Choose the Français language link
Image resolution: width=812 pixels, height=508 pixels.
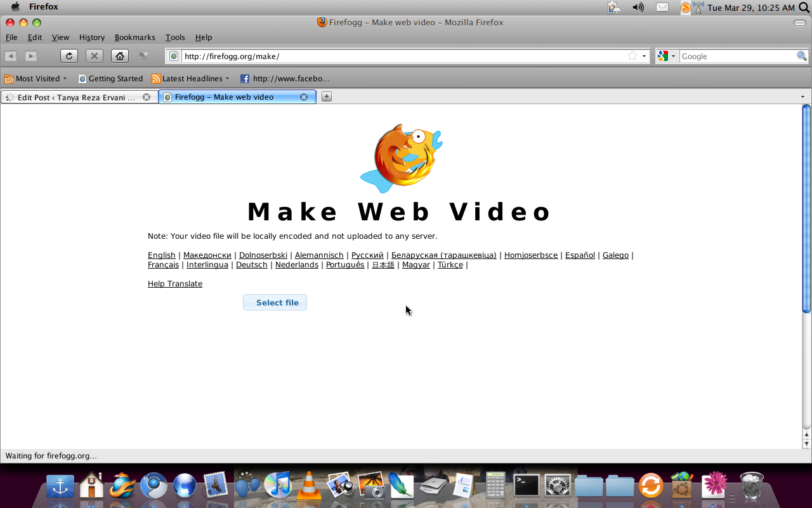coord(163,265)
